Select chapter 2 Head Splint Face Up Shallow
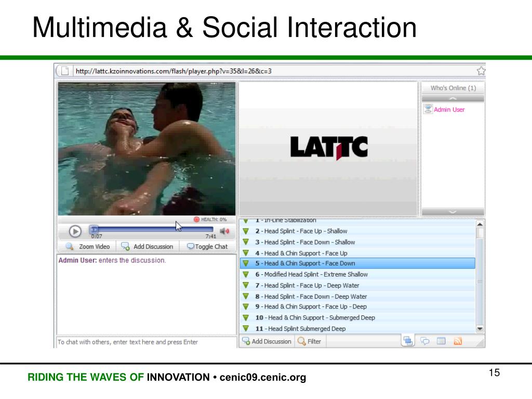The height and width of the screenshot is (399, 532). 357,231
